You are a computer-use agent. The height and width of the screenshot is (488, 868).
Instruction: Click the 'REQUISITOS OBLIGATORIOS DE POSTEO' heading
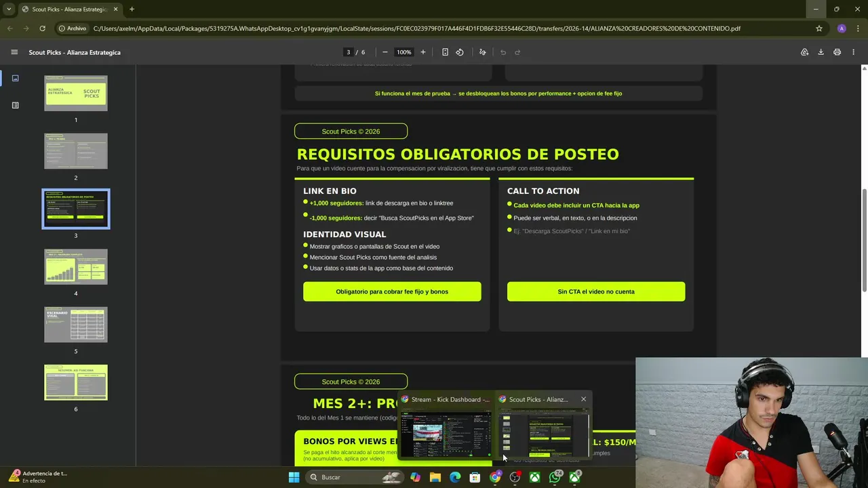coord(458,155)
